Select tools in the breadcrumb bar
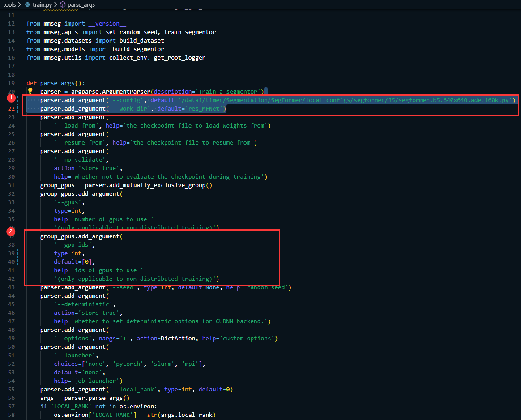The image size is (521, 420). click(x=10, y=4)
